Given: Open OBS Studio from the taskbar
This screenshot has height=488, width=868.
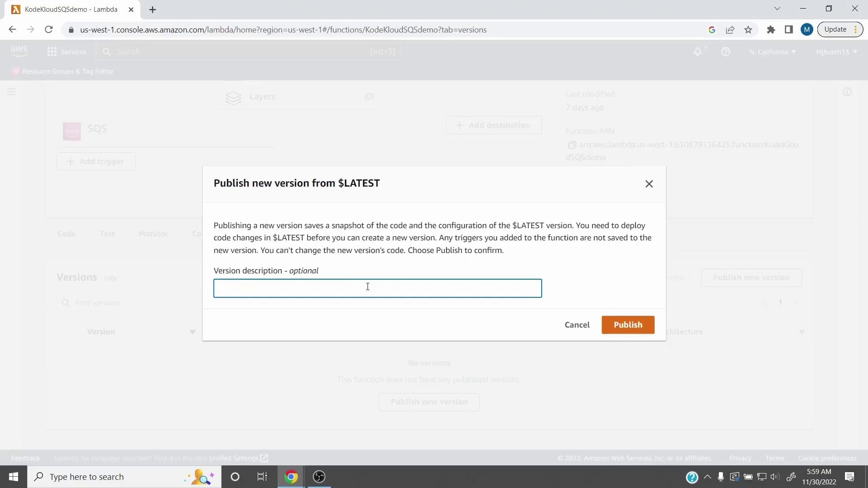Looking at the screenshot, I should click(x=319, y=477).
